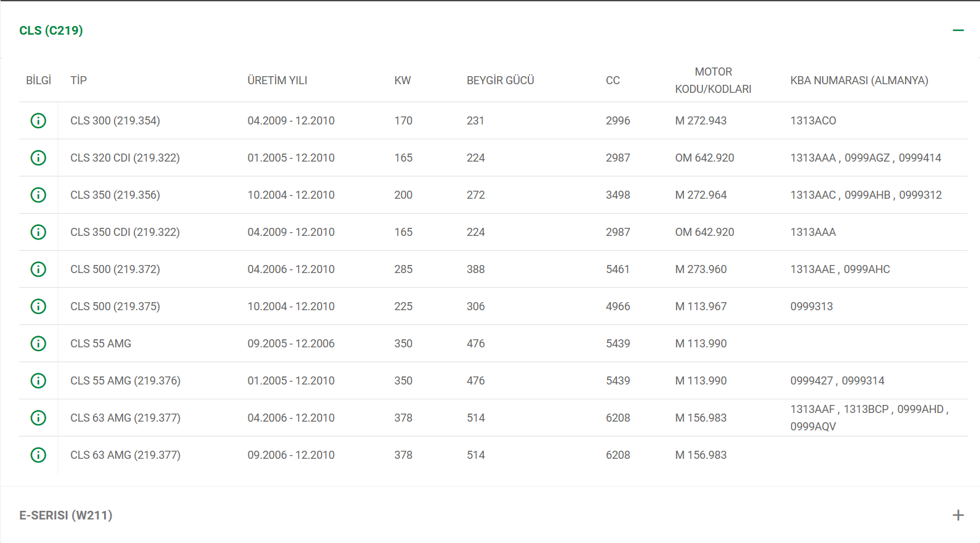Show details icon for CLS 500 (219.375)
The image size is (980, 543).
click(x=38, y=306)
